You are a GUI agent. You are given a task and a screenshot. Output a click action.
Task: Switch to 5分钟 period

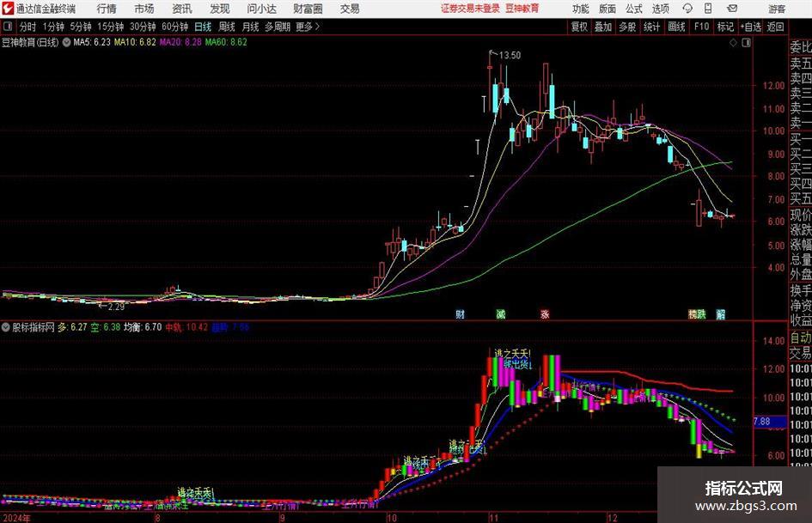80,27
